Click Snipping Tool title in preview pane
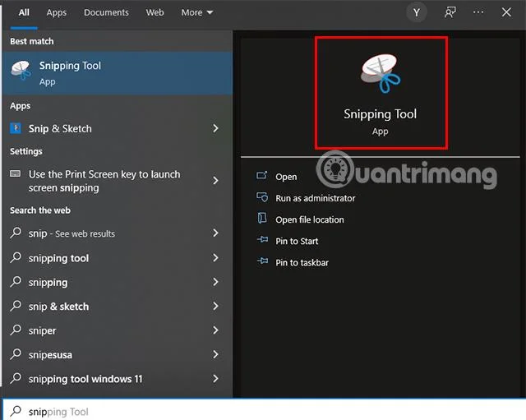 (380, 114)
